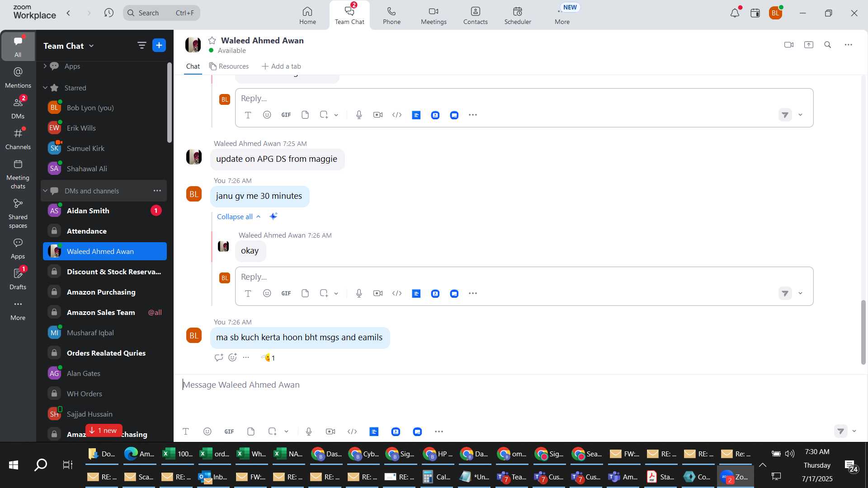Star the Waleed Ahmed Awan contact
868x488 pixels.
(212, 41)
